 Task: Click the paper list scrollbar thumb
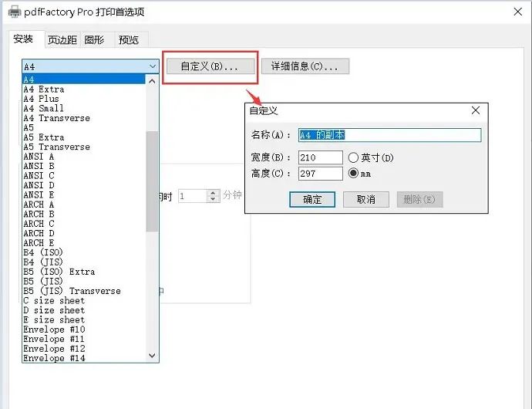152,181
